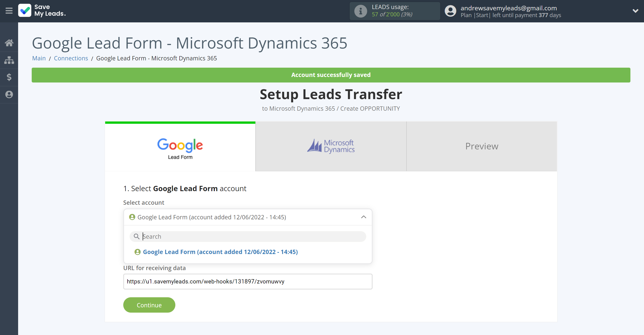Collapse the account selector dropdown
644x335 pixels.
click(363, 217)
